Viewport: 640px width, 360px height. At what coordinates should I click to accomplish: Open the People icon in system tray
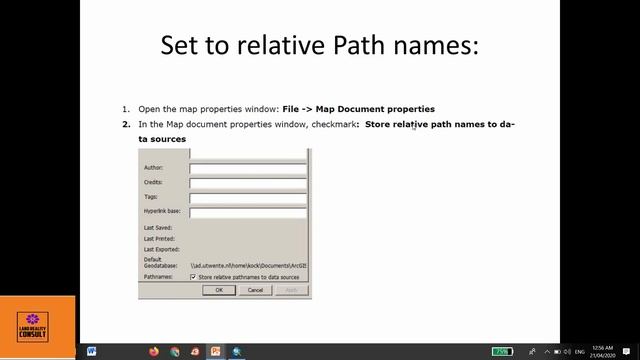tap(532, 351)
